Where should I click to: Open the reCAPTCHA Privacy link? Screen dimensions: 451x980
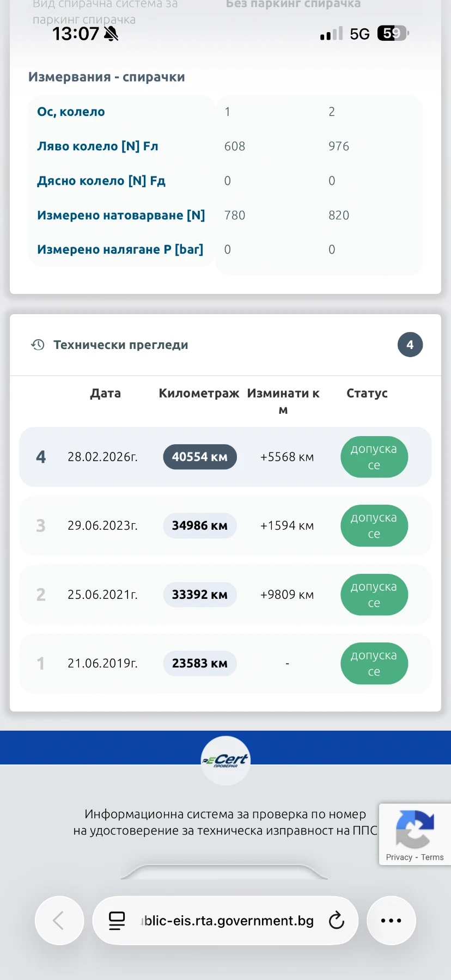399,857
